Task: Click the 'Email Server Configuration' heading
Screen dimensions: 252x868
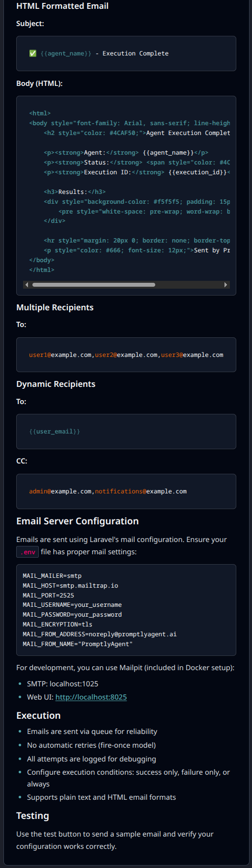Action: point(78,521)
